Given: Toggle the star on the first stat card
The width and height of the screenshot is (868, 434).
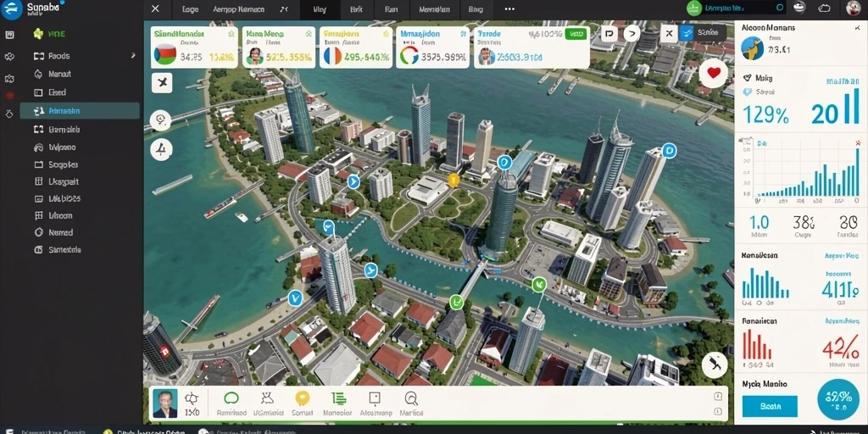Looking at the screenshot, I should [x=231, y=34].
